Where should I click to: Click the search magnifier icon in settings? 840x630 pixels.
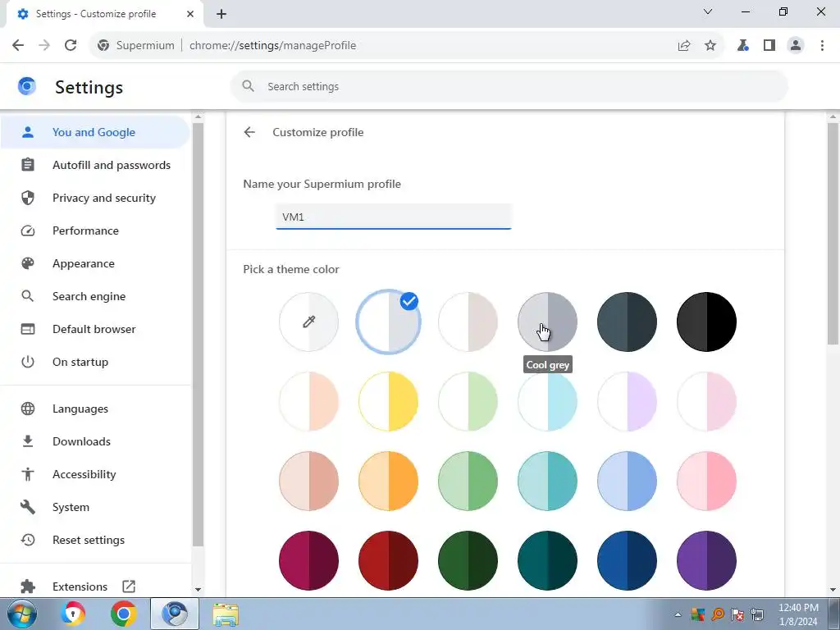coord(248,86)
